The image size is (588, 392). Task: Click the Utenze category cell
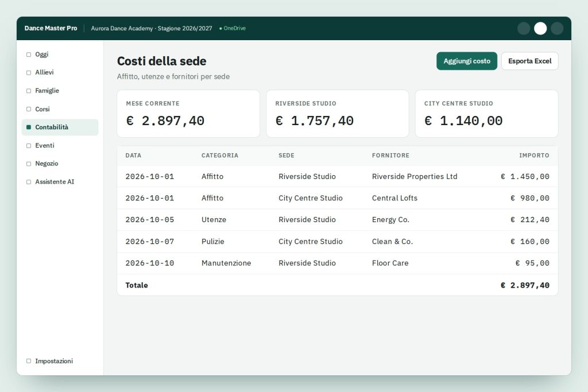point(214,220)
